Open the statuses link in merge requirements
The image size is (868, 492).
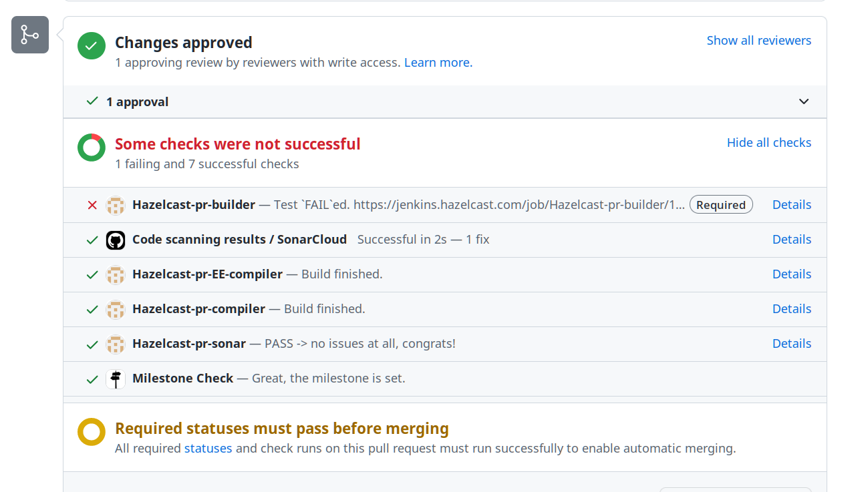208,448
